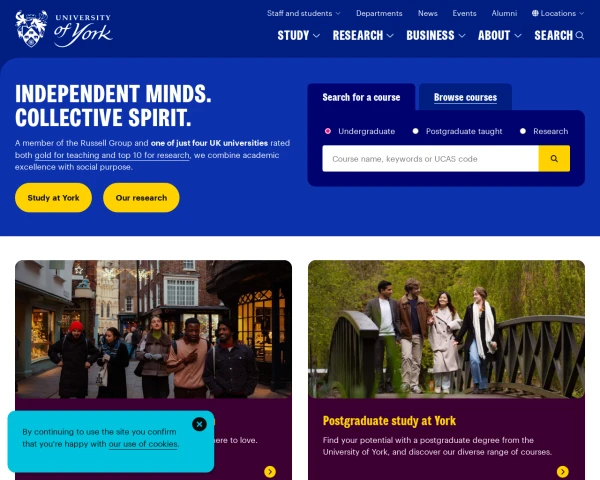Expand the RESEARCH navigation dropdown
The width and height of the screenshot is (600, 480).
tap(363, 36)
